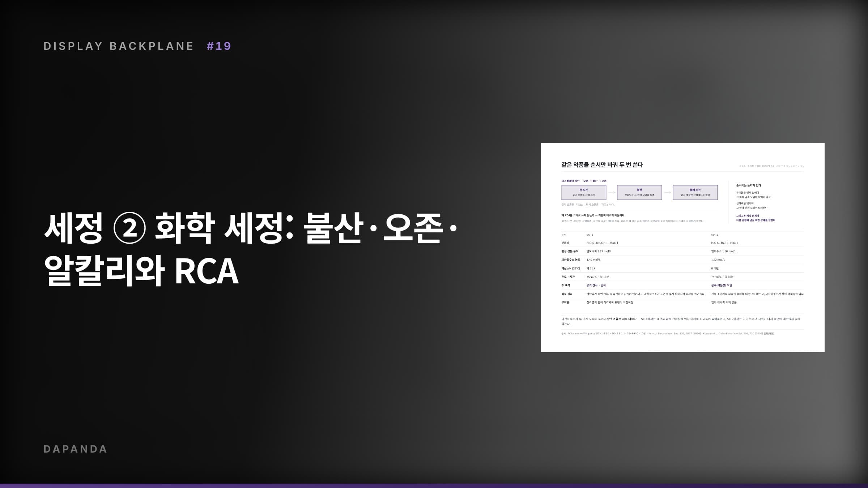Click the '1.40 mol/L' value

click(x=593, y=260)
